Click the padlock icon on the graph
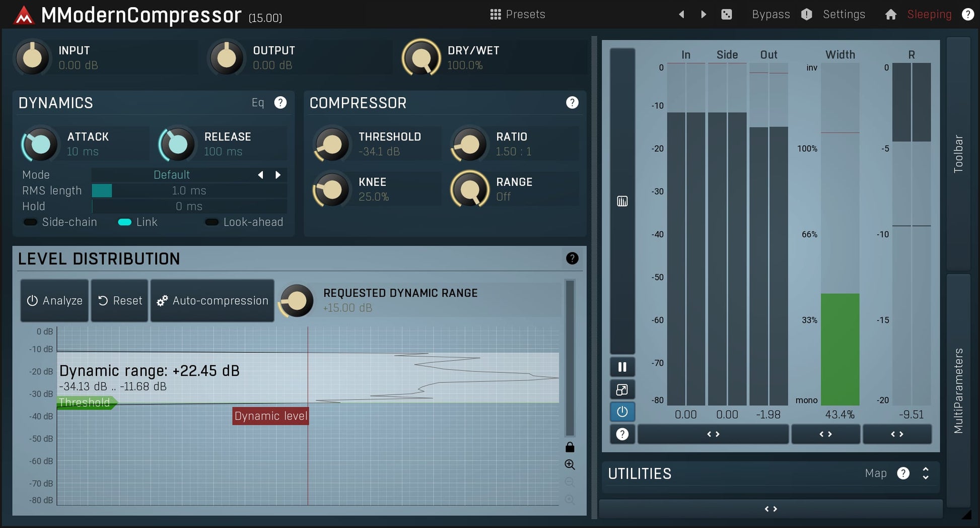The height and width of the screenshot is (528, 980). [570, 446]
